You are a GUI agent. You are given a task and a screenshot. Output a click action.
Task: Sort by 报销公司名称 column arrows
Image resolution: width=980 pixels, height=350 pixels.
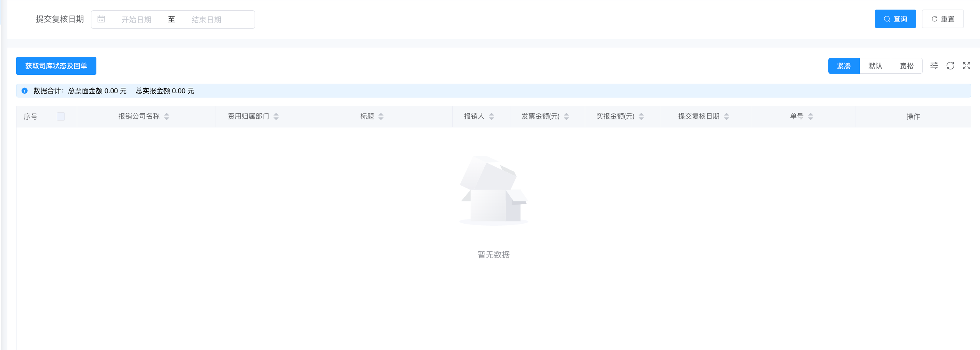(x=167, y=116)
